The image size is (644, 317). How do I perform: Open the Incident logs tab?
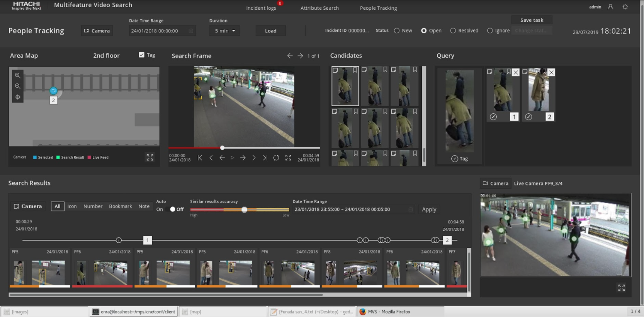tap(261, 8)
